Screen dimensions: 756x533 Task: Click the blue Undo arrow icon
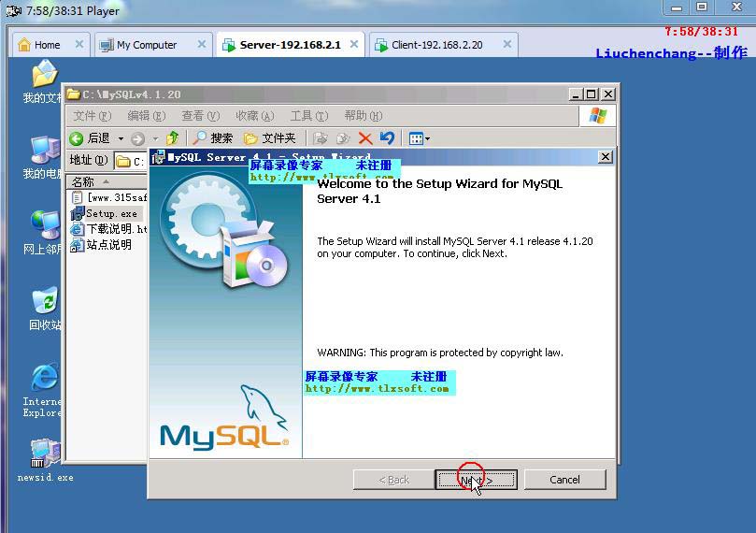[x=387, y=138]
